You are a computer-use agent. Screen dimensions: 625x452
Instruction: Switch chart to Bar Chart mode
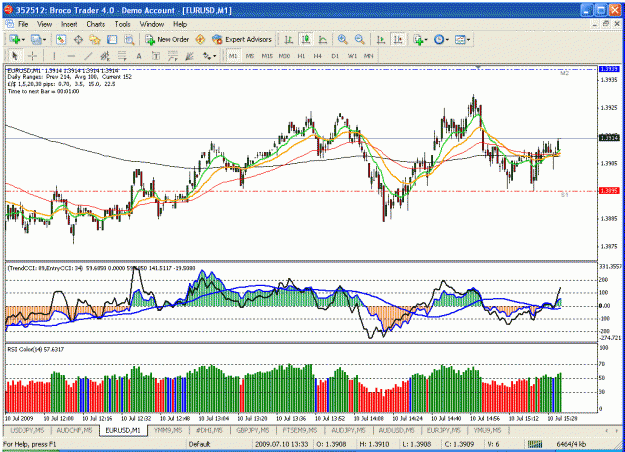(x=289, y=39)
